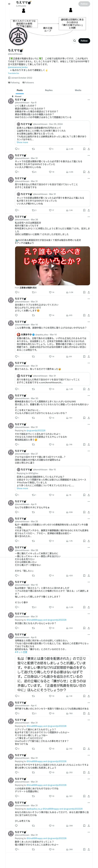Search this profile with the magnifier icon
The image size is (98, 868).
tap(74, 41)
